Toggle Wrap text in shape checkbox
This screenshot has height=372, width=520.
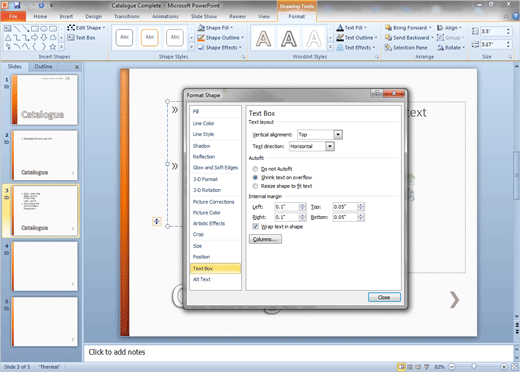tap(255, 227)
